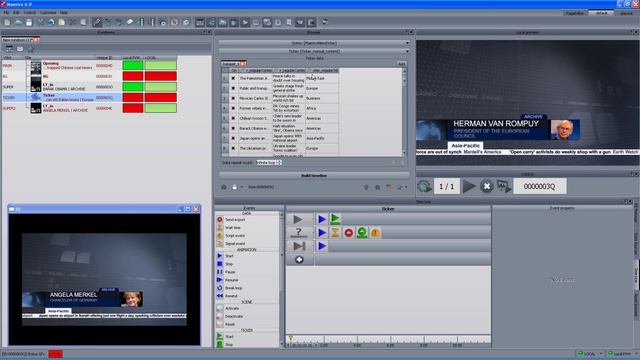The image size is (640, 360).
Task: Click the lock icon below Build timeline
Action: coord(234,187)
